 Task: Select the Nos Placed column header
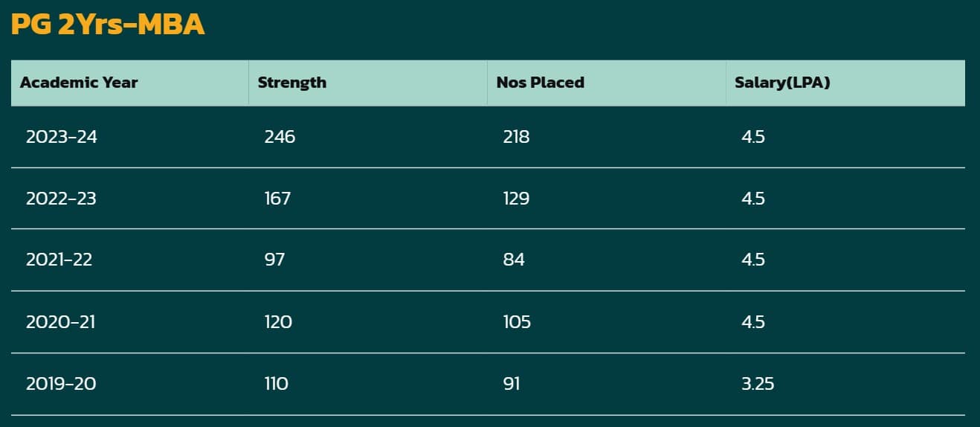[541, 83]
